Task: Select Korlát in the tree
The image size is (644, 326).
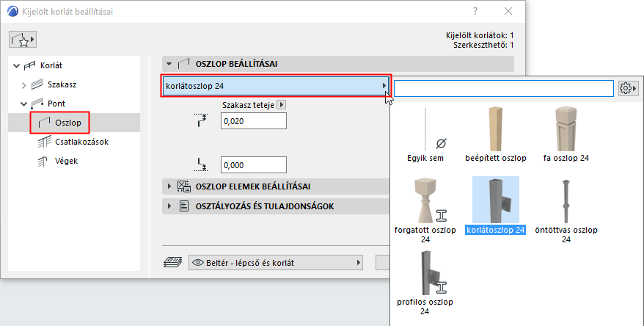Action: [x=51, y=65]
